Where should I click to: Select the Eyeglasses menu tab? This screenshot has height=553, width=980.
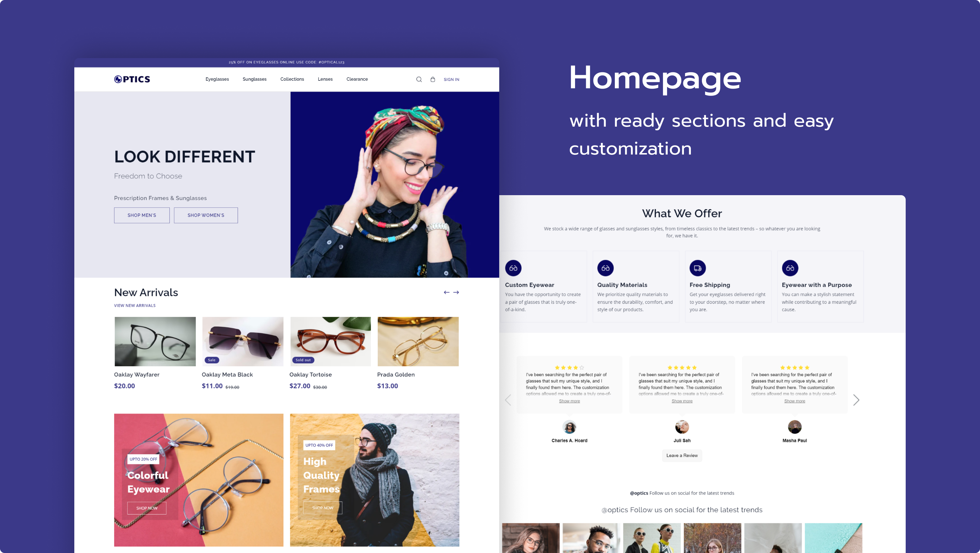tap(217, 79)
